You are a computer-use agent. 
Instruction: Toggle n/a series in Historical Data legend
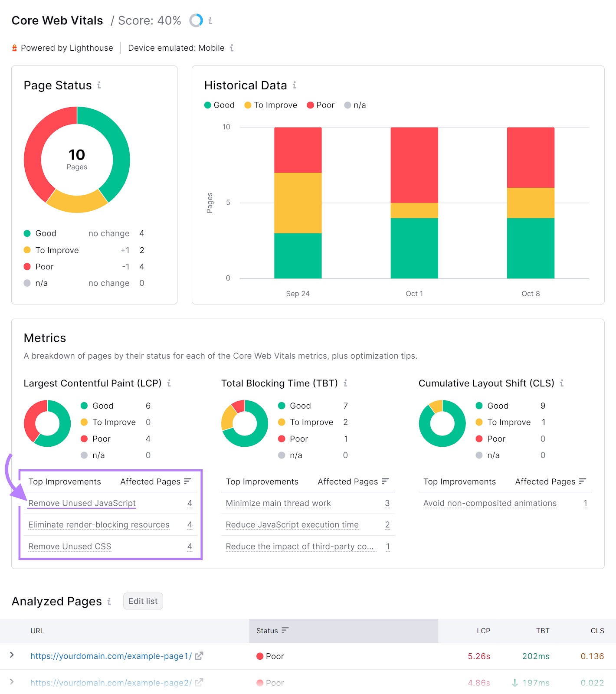pos(355,105)
